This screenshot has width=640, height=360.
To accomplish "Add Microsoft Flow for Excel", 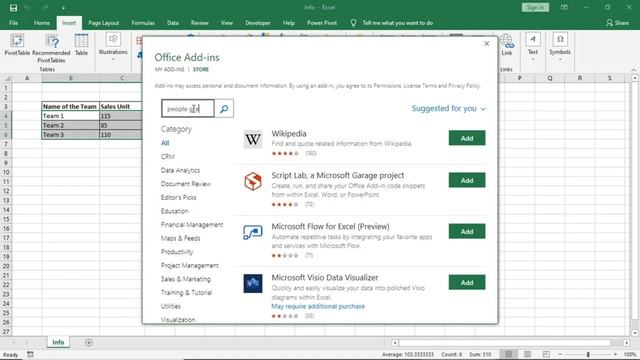I will [x=467, y=231].
